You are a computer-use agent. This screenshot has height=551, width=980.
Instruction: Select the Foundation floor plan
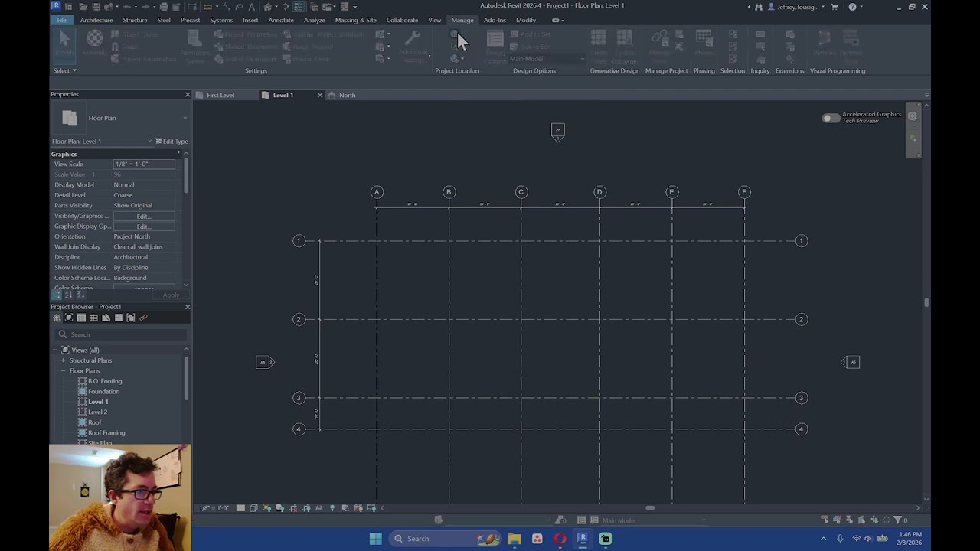point(103,391)
